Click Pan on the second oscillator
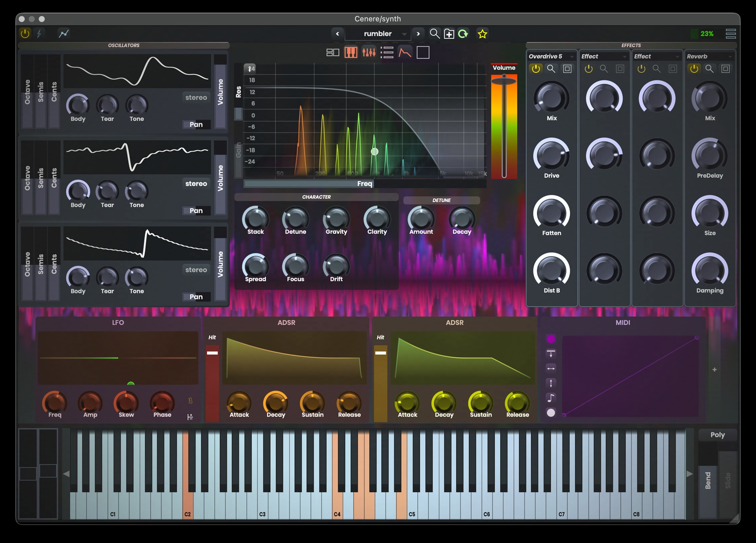756x543 pixels. click(x=196, y=210)
